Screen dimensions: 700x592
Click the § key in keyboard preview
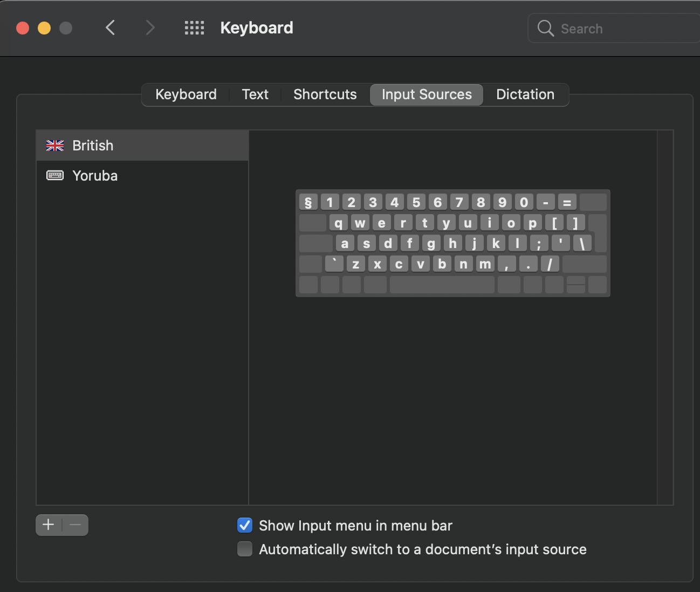pos(308,202)
